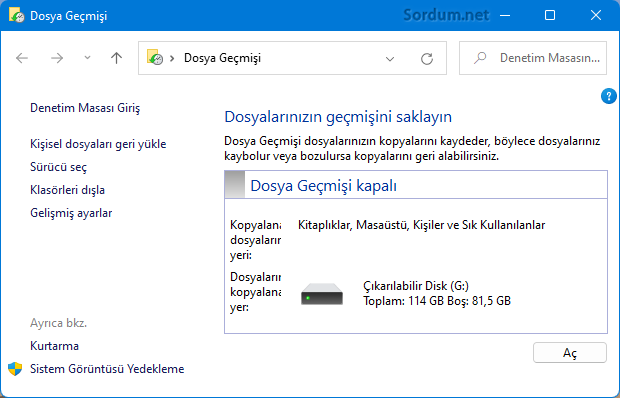This screenshot has height=398, width=620.
Task: Focus the Denetim Masası search field
Action: pyautogui.click(x=533, y=58)
